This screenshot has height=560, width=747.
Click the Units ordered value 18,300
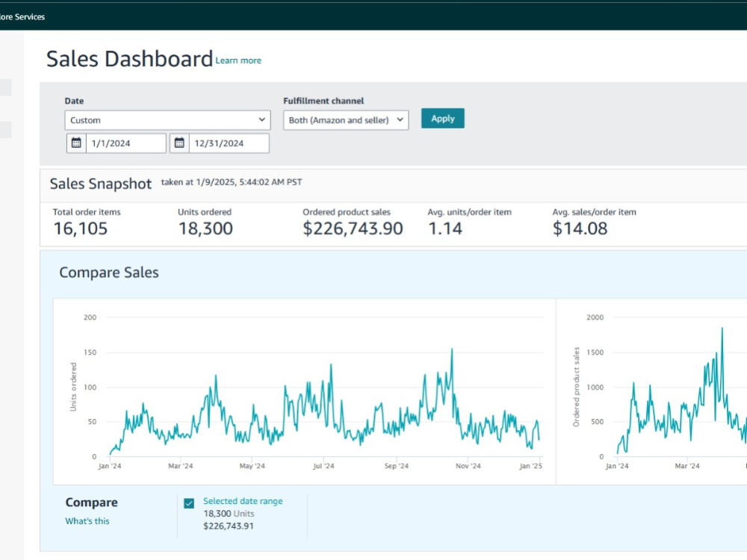[205, 228]
